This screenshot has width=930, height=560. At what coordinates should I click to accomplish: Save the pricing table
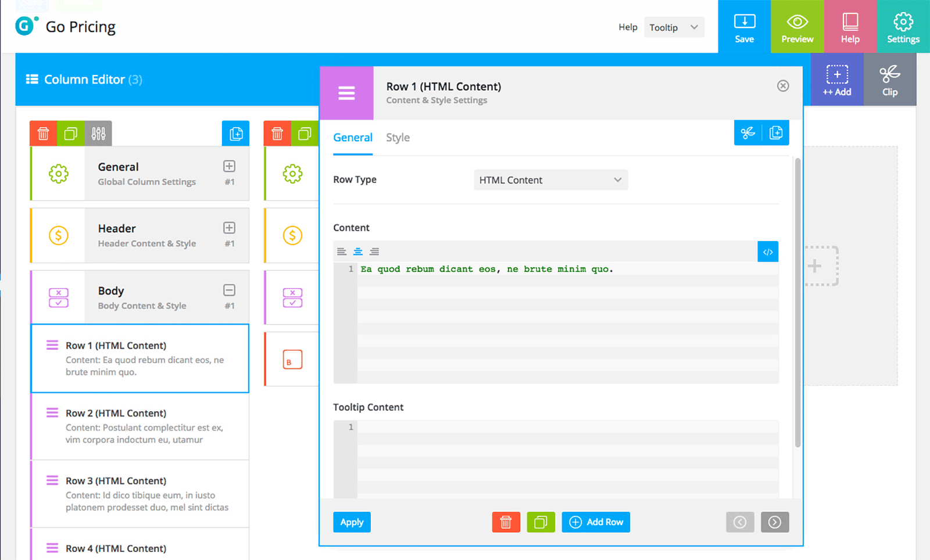[x=744, y=27]
